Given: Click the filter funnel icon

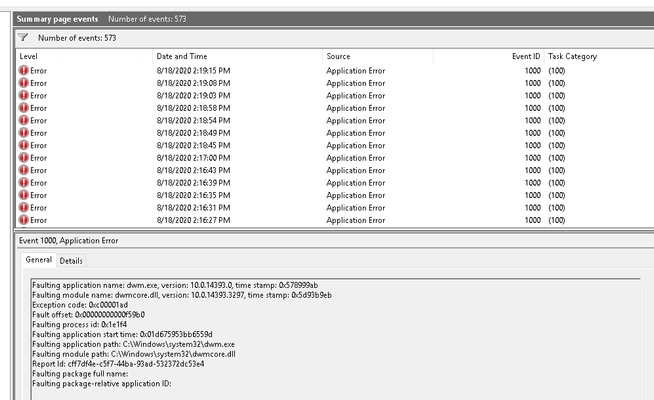Looking at the screenshot, I should (x=23, y=38).
